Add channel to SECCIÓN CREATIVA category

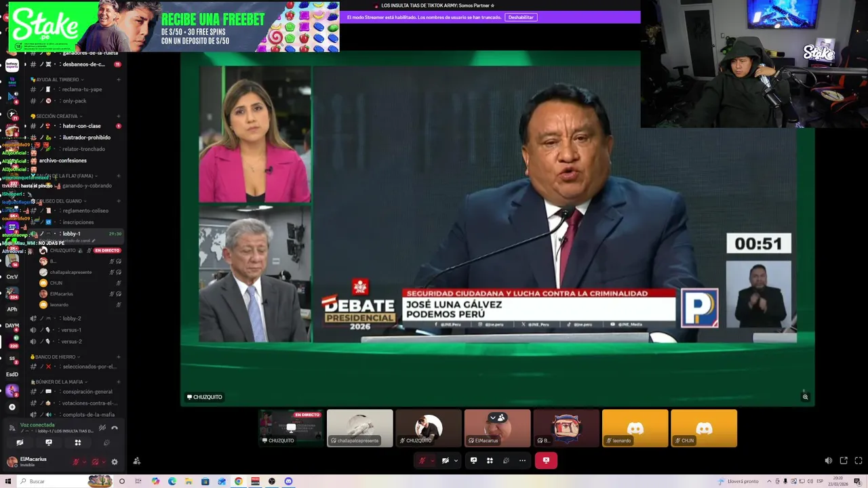(x=119, y=116)
